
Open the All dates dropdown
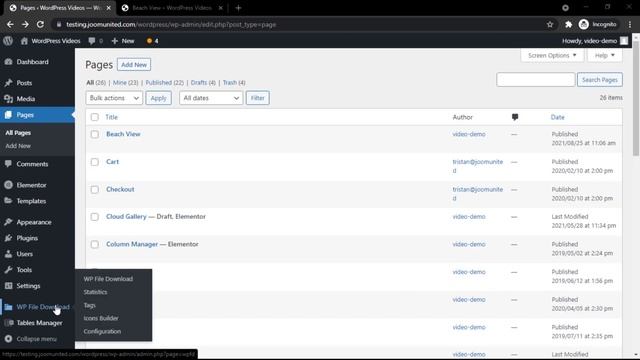click(211, 98)
